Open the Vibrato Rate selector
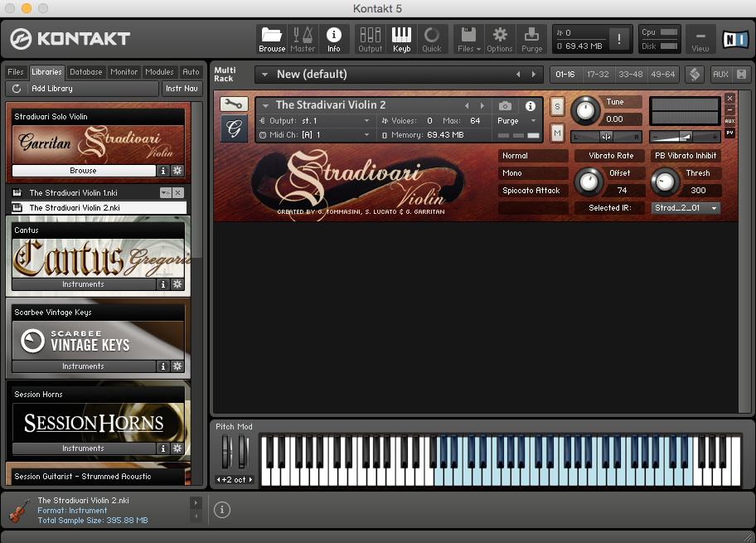The height and width of the screenshot is (543, 756). (x=611, y=156)
